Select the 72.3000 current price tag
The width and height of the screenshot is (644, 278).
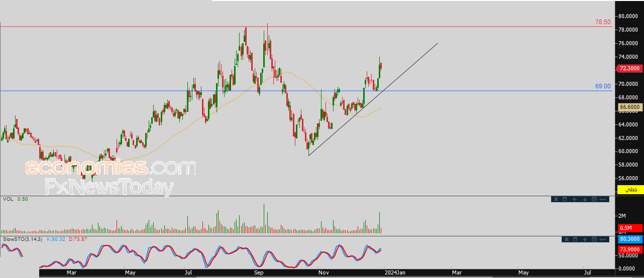coord(630,69)
